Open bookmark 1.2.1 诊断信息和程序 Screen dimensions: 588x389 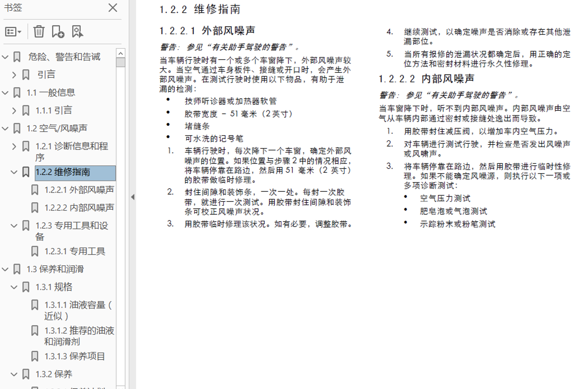click(72, 152)
